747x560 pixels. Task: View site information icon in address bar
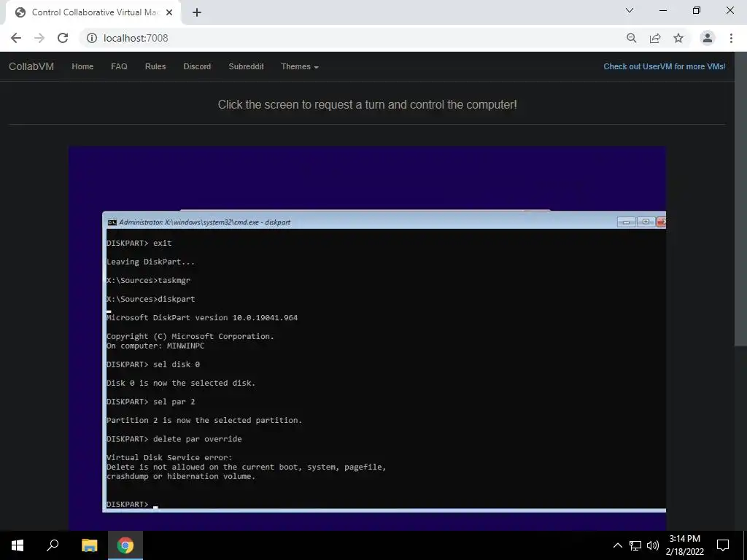click(92, 38)
